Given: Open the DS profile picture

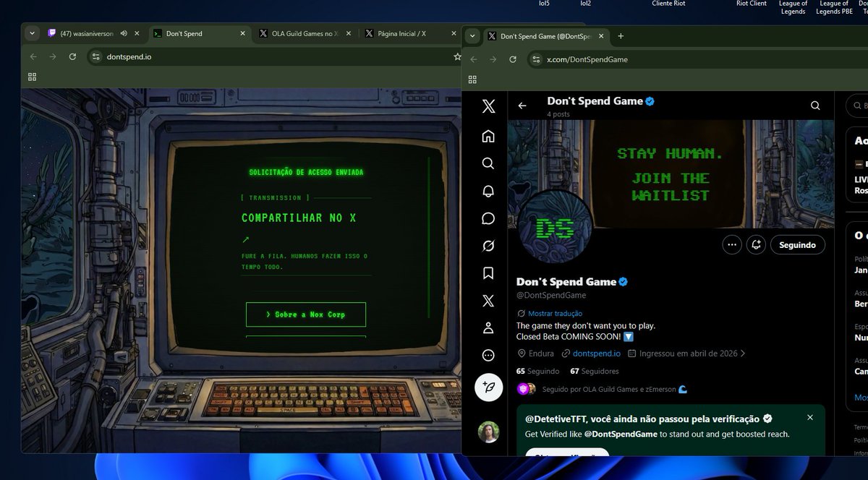Looking at the screenshot, I should pyautogui.click(x=555, y=228).
